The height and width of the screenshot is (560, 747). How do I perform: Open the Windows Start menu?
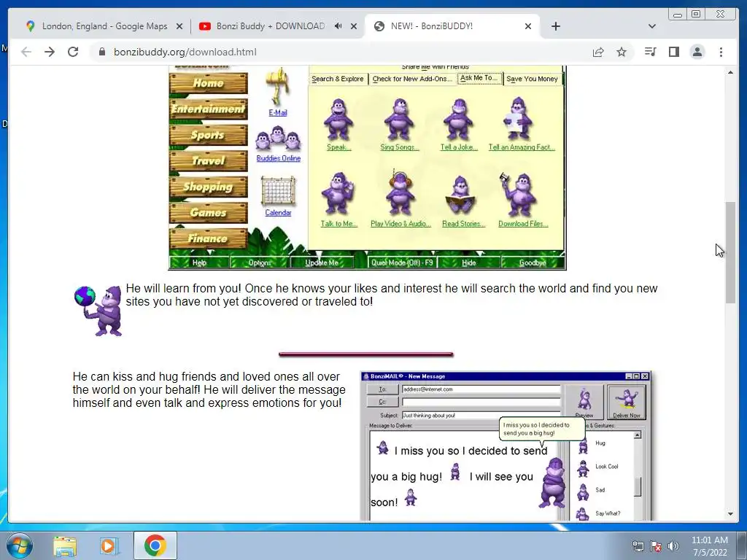point(19,545)
